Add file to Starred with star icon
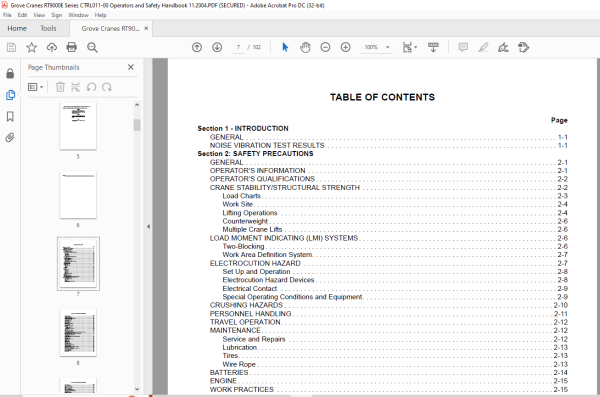Image resolution: width=600 pixels, height=397 pixels. (31, 47)
